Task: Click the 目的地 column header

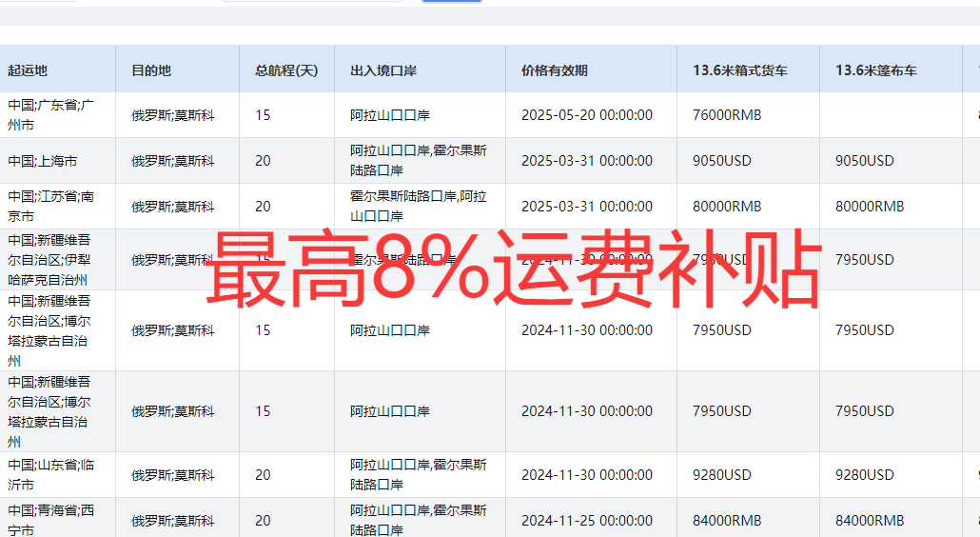Action: (x=151, y=70)
